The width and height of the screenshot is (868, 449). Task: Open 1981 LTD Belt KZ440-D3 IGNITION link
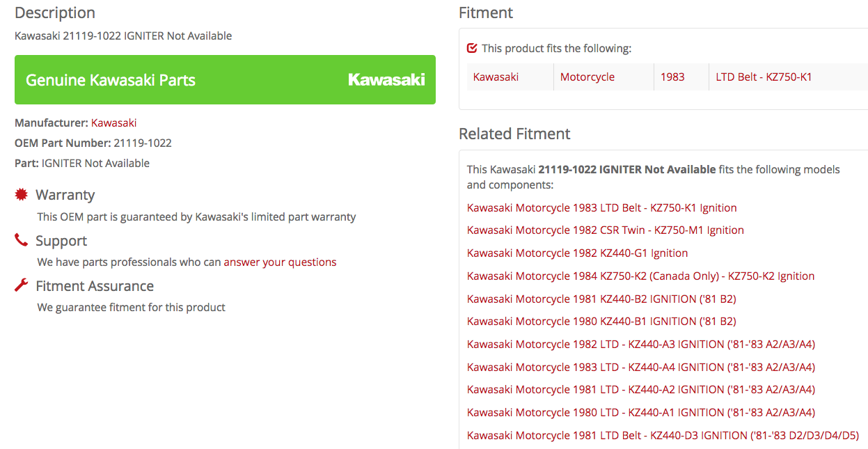663,436
